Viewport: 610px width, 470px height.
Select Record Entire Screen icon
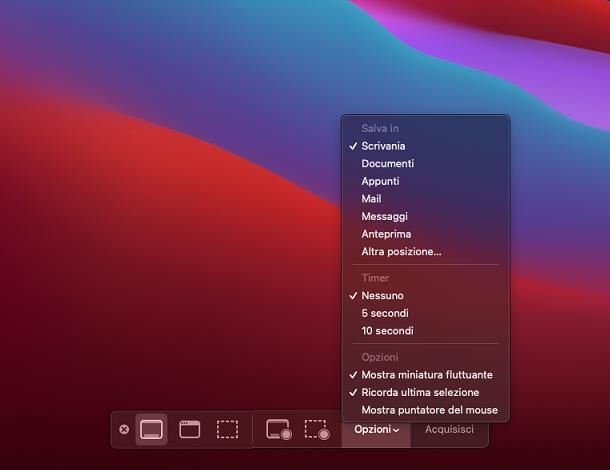pyautogui.click(x=279, y=430)
